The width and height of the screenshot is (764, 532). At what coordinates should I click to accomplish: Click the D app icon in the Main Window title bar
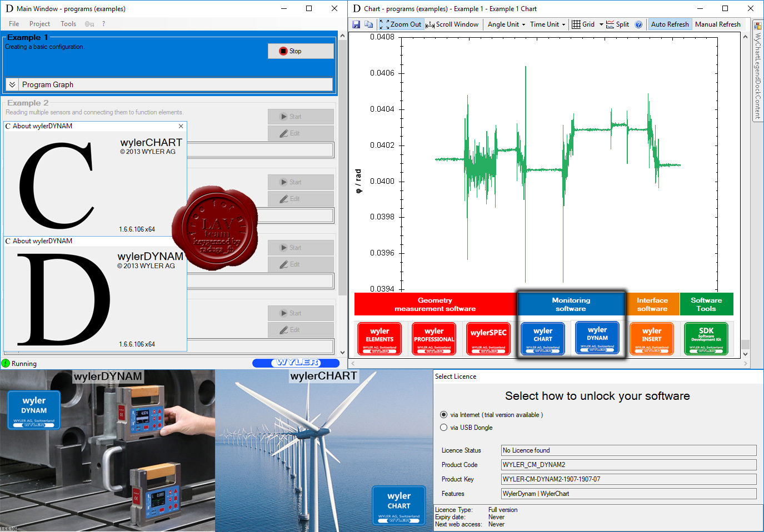coord(9,8)
